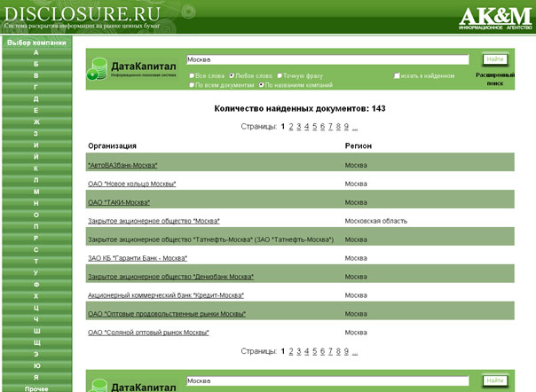Select letter М in company sidebar
This screenshot has width=536, height=392.
36,192
